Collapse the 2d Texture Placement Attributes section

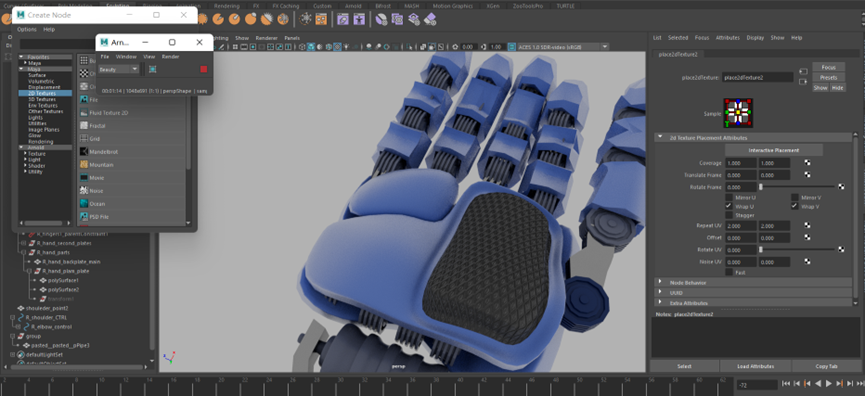point(660,137)
